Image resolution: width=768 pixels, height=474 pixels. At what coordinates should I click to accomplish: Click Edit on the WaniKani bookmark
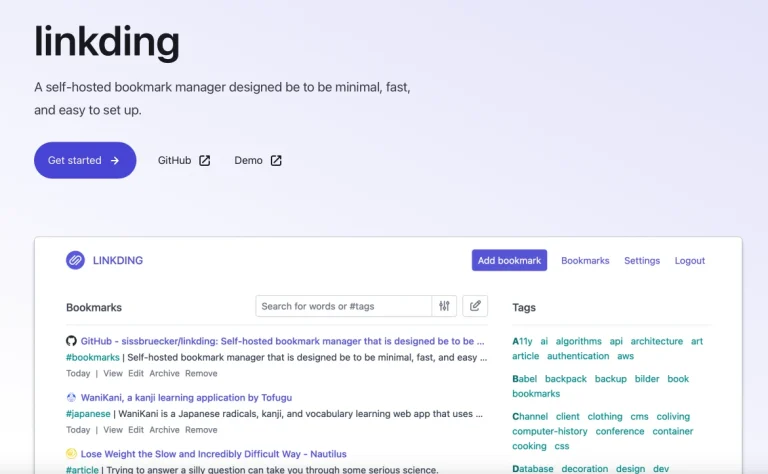point(136,429)
